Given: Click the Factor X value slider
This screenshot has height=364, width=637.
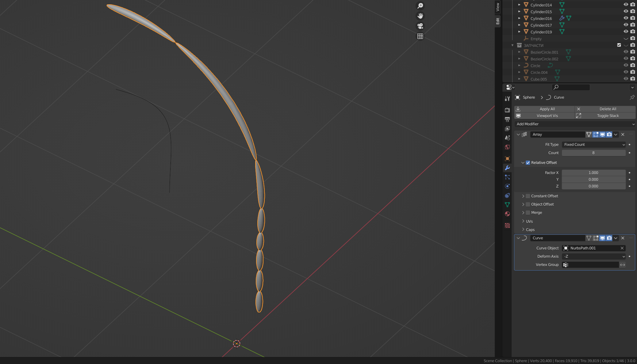Looking at the screenshot, I should 593,173.
